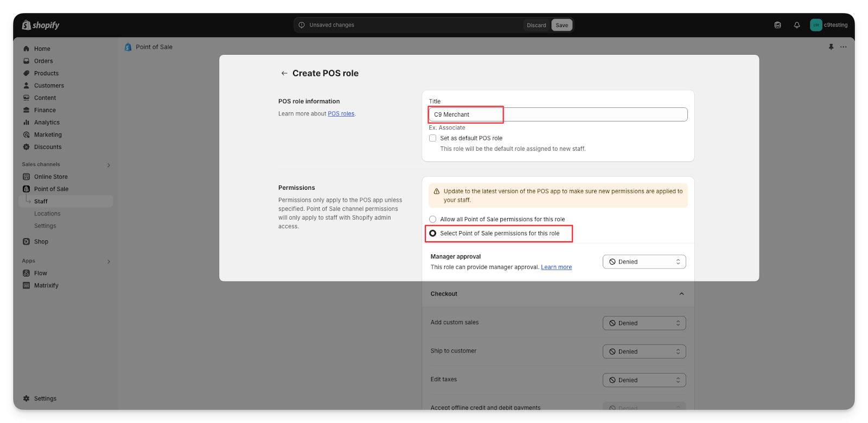This screenshot has height=423, width=868.
Task: Open the Flow app icon in sidebar
Action: pyautogui.click(x=27, y=273)
